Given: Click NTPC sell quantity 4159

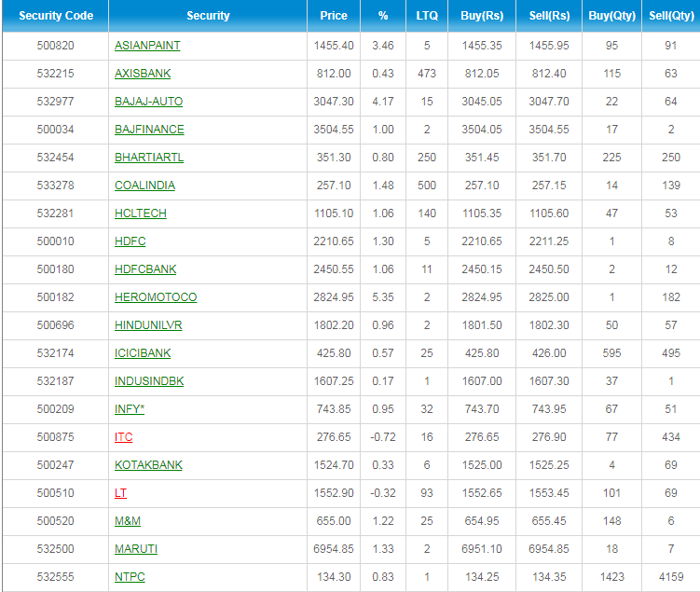Looking at the screenshot, I should [x=671, y=577].
